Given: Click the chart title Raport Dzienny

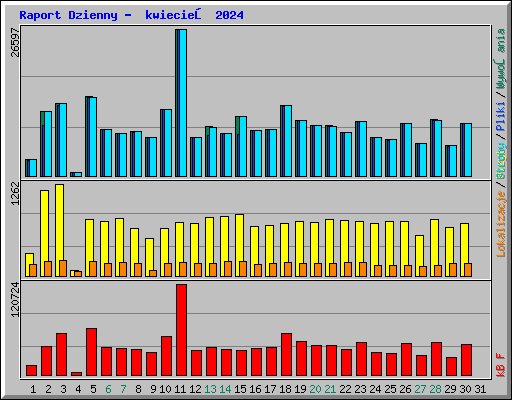Looking at the screenshot, I should pyautogui.click(x=68, y=15).
